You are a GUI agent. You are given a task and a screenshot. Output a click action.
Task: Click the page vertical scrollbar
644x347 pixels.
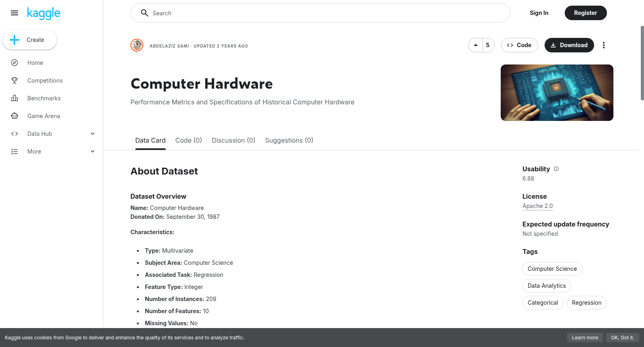click(x=642, y=63)
